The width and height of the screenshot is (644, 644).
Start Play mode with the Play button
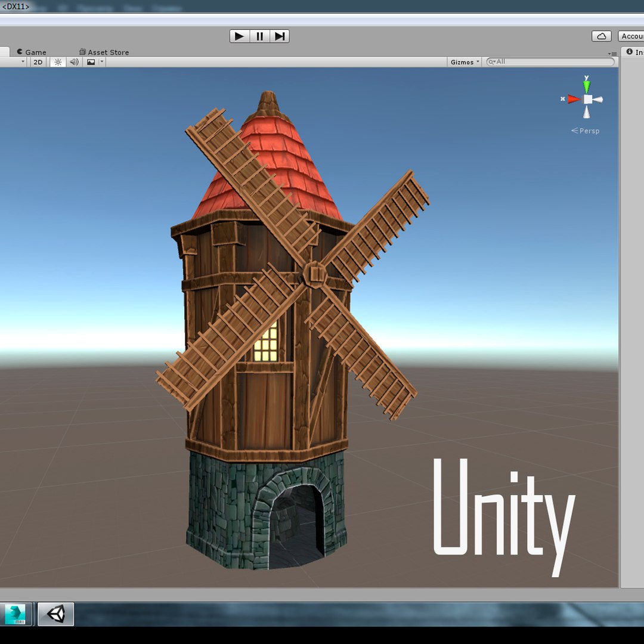tap(240, 36)
